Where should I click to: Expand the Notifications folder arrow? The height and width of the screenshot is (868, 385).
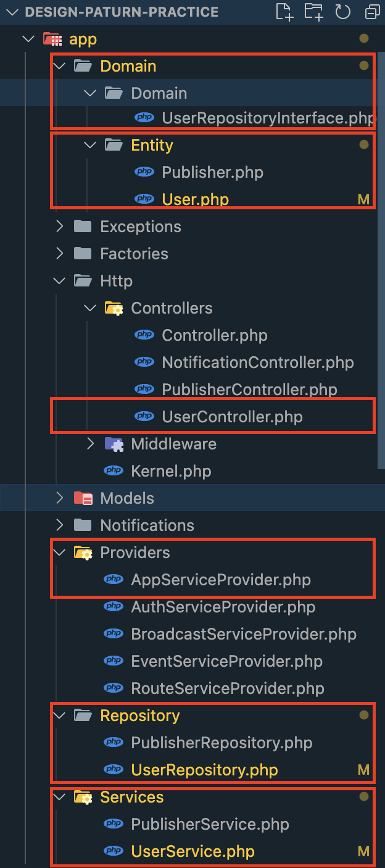click(x=59, y=525)
